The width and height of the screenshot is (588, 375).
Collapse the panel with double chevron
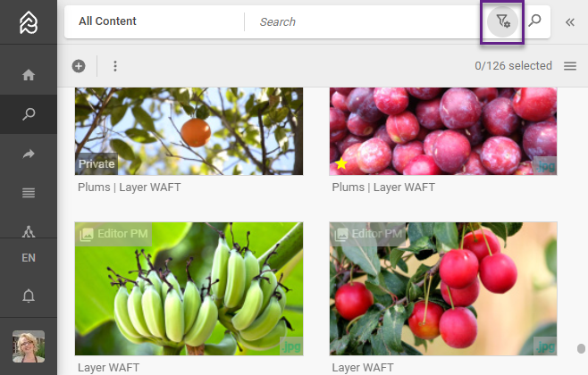[x=570, y=22]
